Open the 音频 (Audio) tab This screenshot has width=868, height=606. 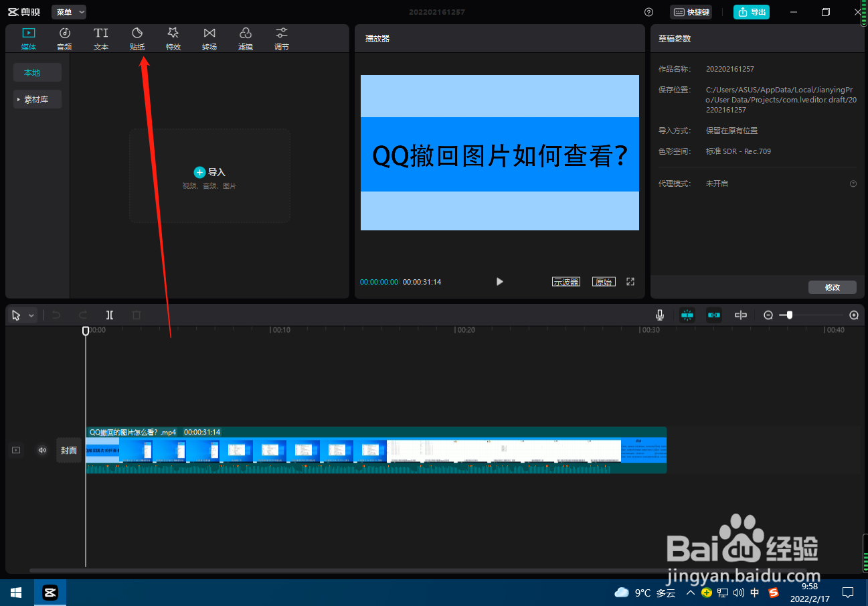pyautogui.click(x=64, y=39)
